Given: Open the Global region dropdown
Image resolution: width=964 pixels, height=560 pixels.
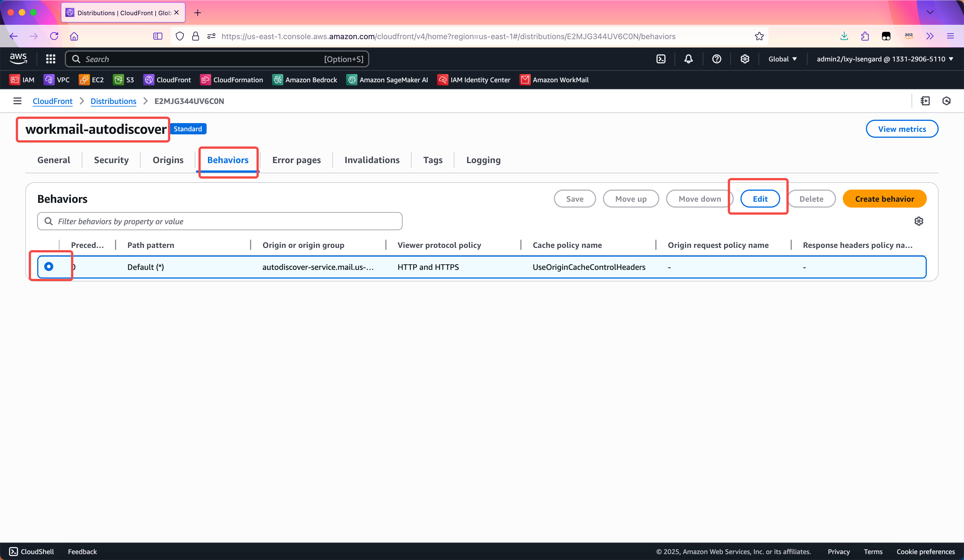Looking at the screenshot, I should pos(783,59).
